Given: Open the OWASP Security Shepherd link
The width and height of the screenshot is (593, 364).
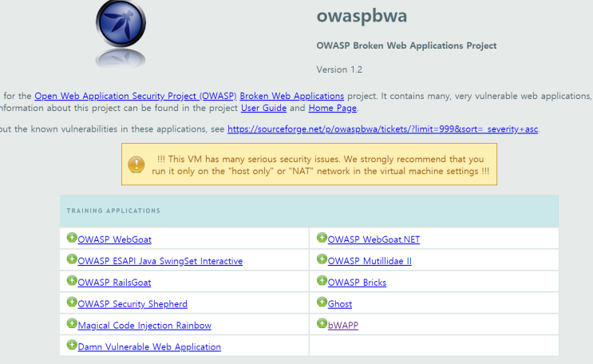Looking at the screenshot, I should 132,304.
